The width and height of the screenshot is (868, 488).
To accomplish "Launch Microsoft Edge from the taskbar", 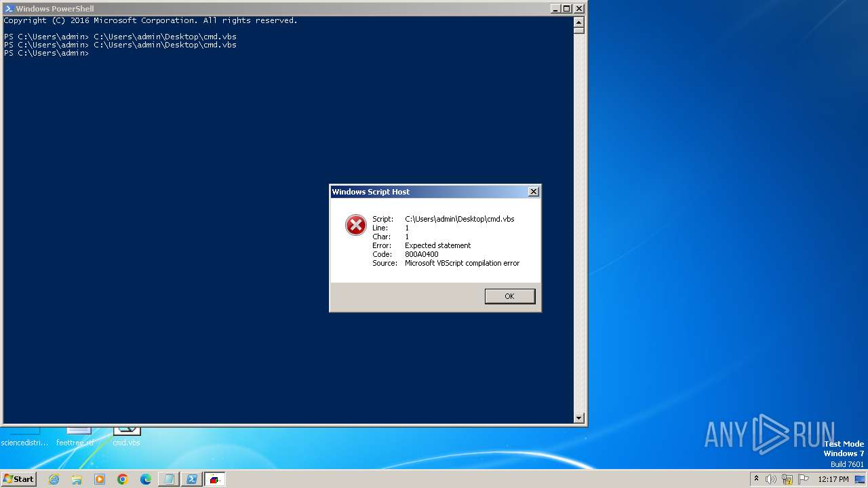I will tap(146, 479).
